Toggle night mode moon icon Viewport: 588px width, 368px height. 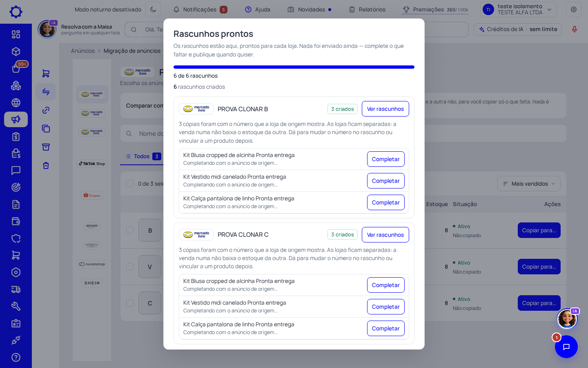click(153, 9)
